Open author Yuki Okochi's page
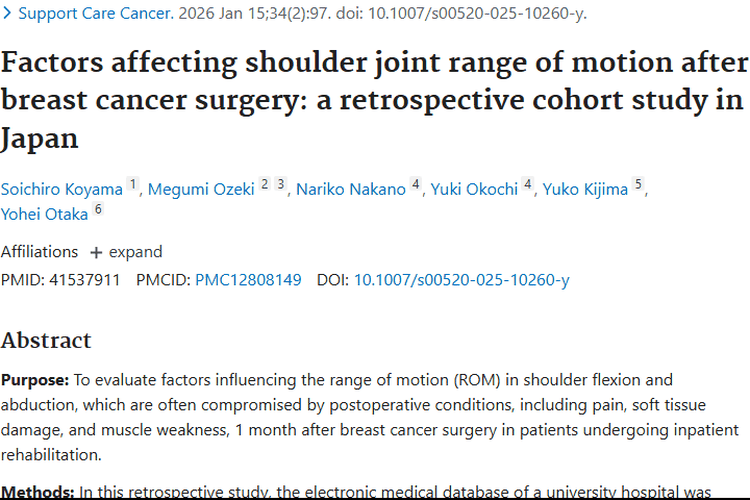Viewport: 750px width, 500px height. [475, 189]
